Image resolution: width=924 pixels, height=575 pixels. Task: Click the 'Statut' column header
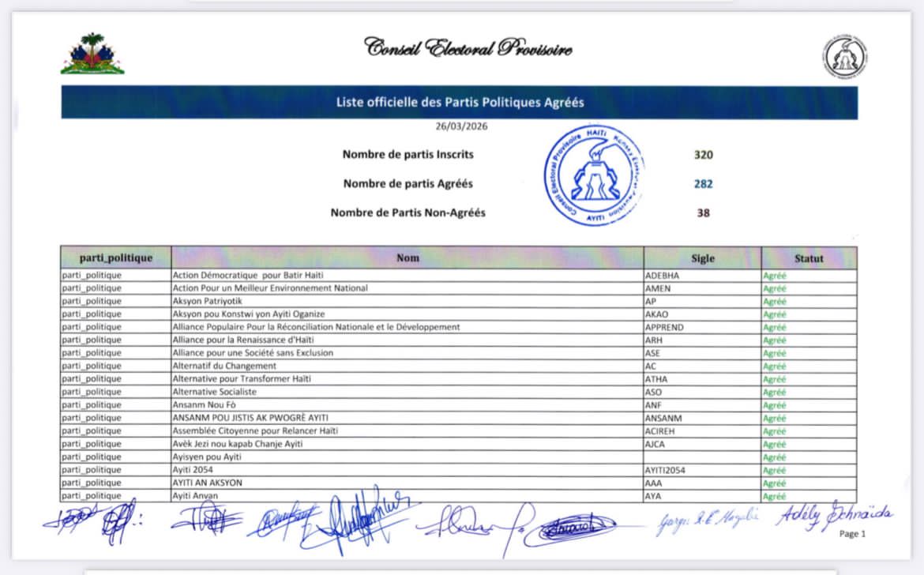pyautogui.click(x=809, y=258)
